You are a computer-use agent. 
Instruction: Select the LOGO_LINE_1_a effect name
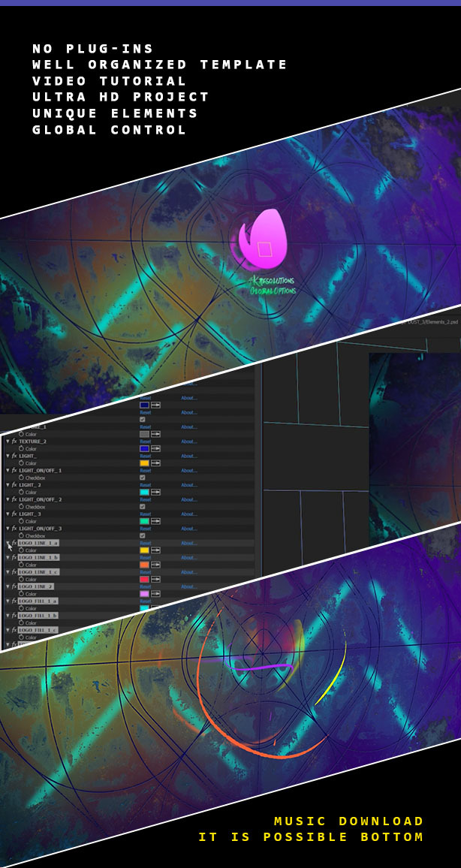pos(38,543)
